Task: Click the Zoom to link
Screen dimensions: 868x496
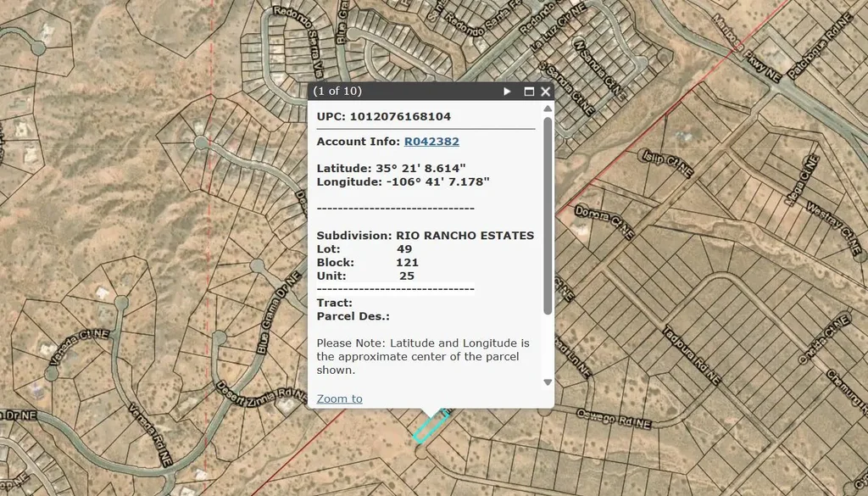Action: pyautogui.click(x=339, y=398)
